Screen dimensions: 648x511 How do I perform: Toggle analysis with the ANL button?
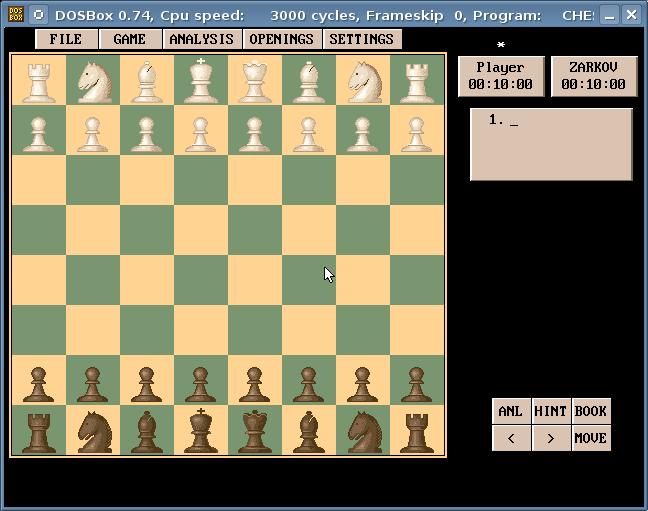(x=510, y=411)
